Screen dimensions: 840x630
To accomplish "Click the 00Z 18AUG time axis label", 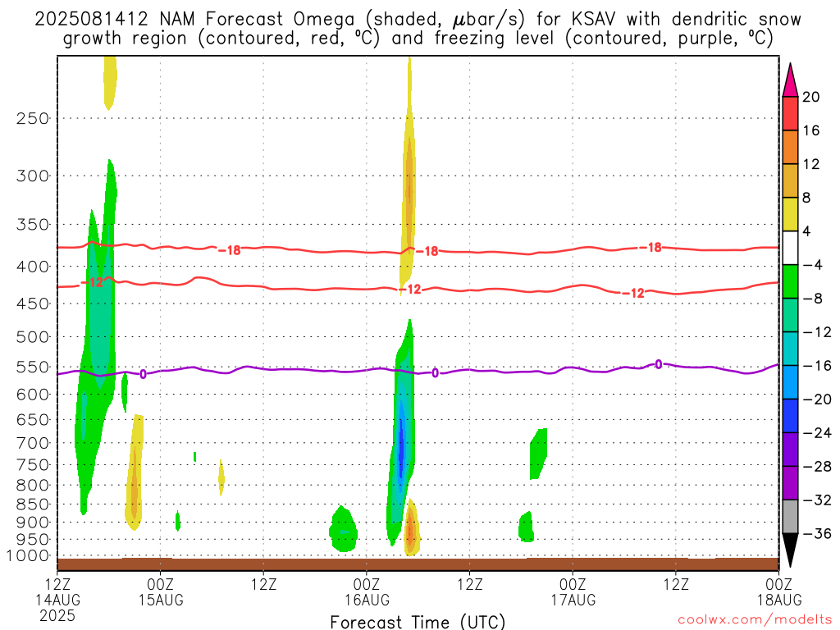I will point(779,591).
